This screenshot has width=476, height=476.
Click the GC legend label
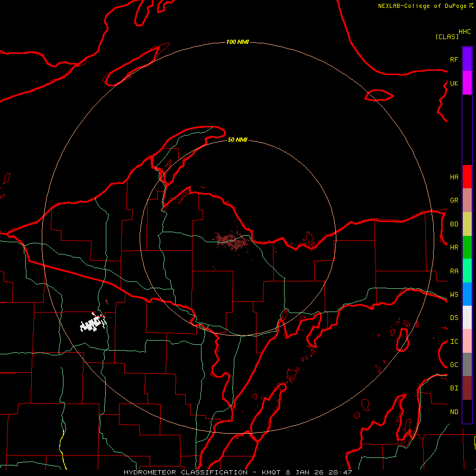pos(454,365)
